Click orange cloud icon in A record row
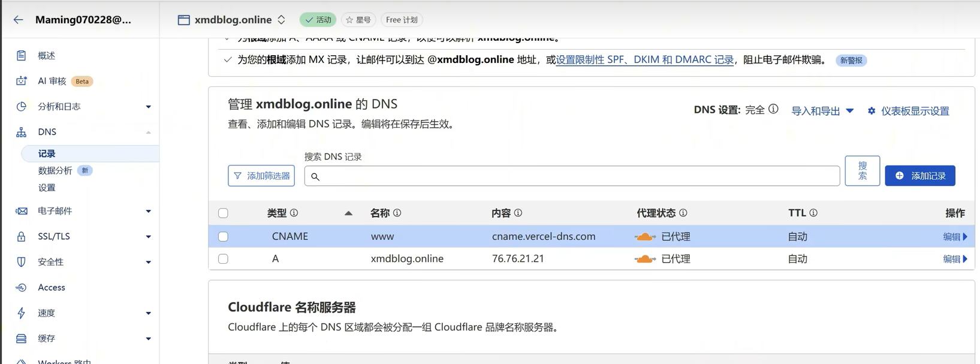 [x=645, y=259]
